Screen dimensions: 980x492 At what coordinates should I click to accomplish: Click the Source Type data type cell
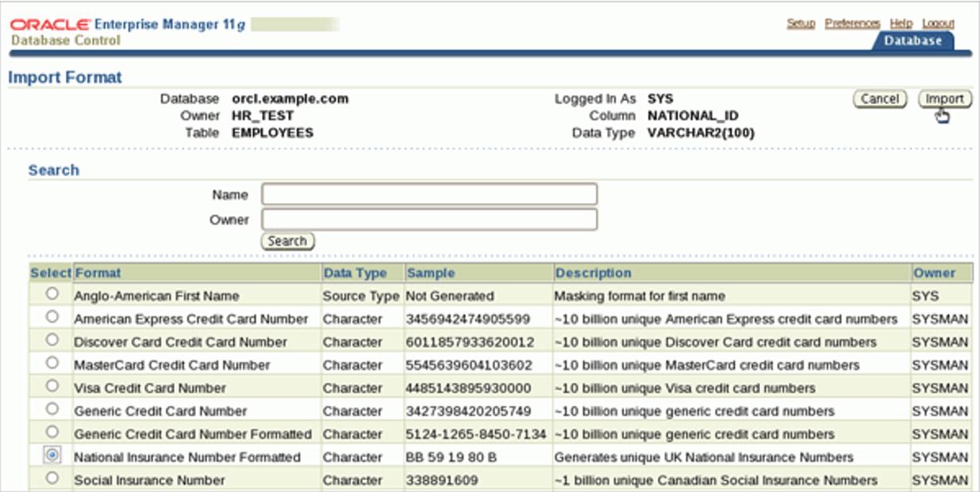click(x=361, y=296)
